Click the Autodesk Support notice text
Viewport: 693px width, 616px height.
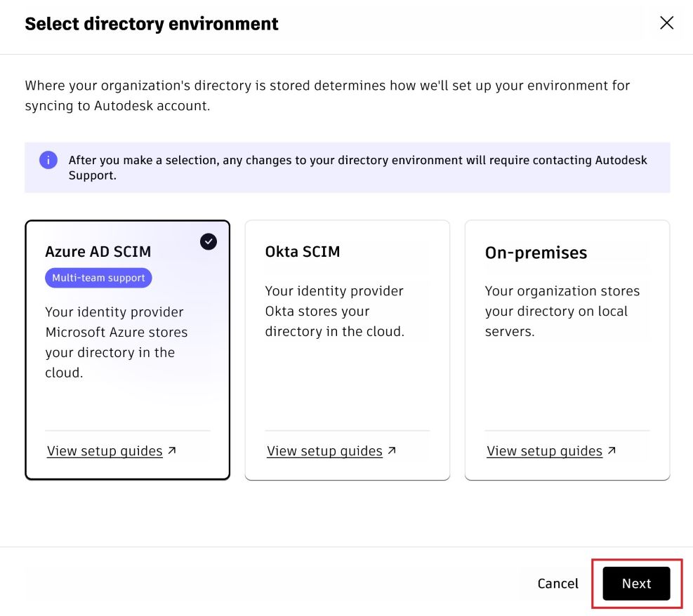357,168
